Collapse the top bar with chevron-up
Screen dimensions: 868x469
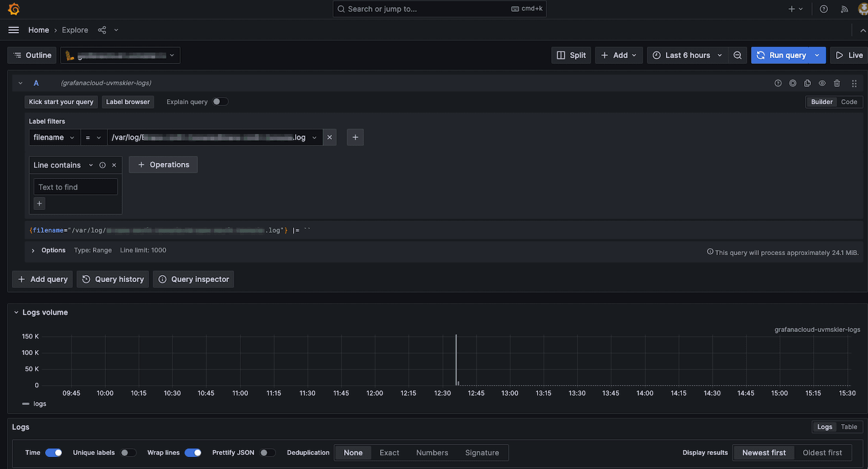863,30
